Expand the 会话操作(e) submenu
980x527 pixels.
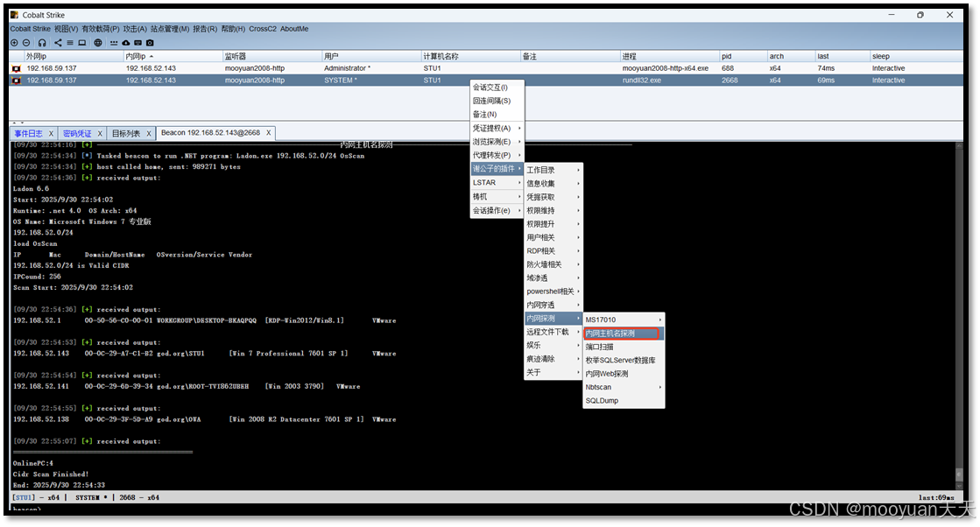point(497,211)
